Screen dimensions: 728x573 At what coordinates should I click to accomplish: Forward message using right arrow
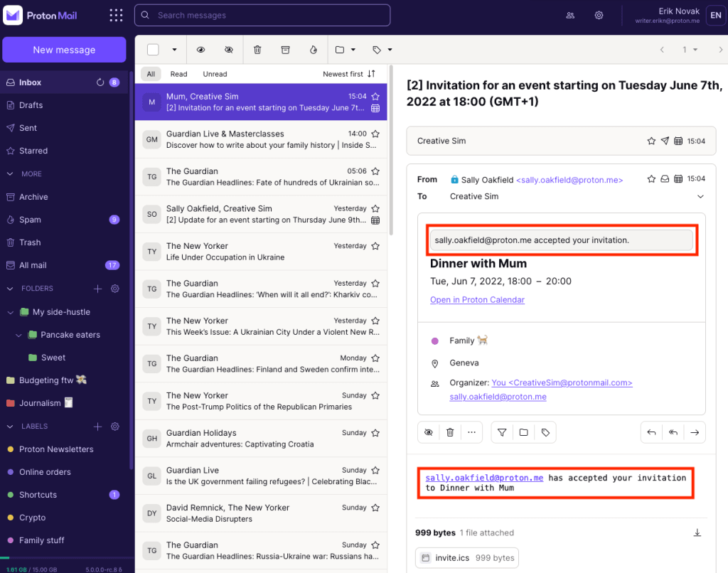click(x=695, y=432)
